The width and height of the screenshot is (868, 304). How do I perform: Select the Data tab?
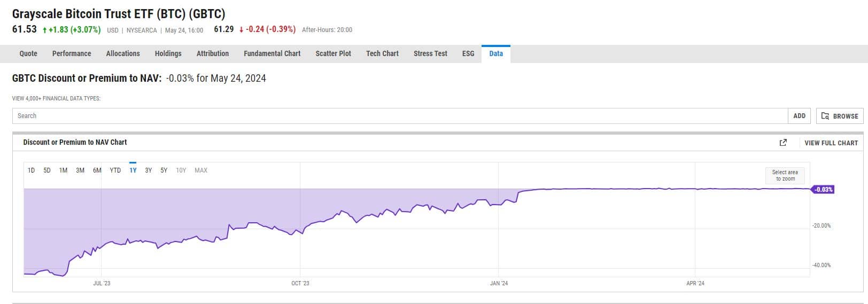(496, 53)
